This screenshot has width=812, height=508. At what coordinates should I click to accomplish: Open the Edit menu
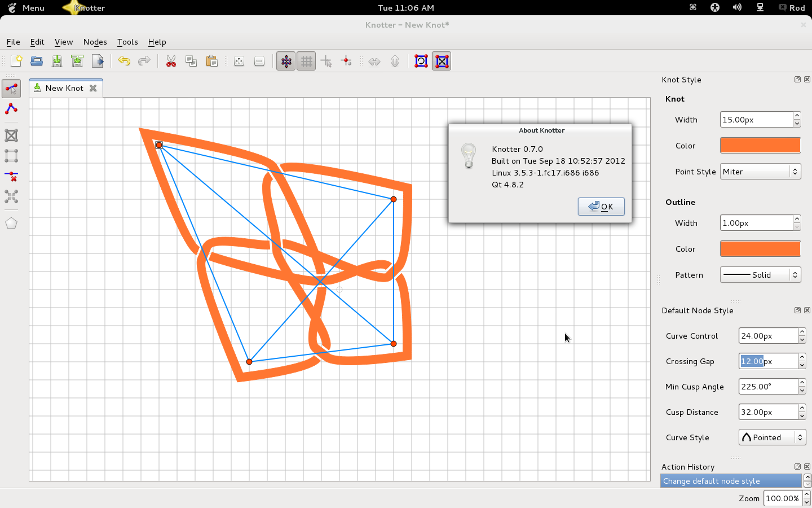point(37,42)
